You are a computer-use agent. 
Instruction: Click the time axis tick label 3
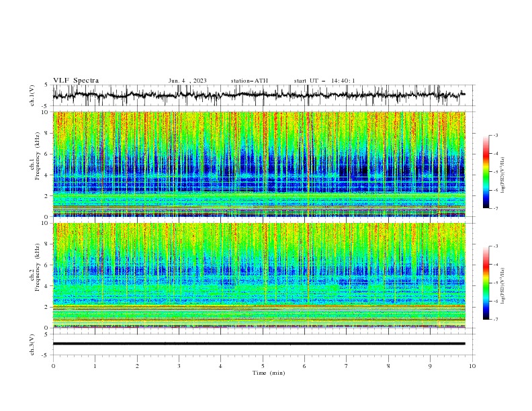[x=179, y=366]
